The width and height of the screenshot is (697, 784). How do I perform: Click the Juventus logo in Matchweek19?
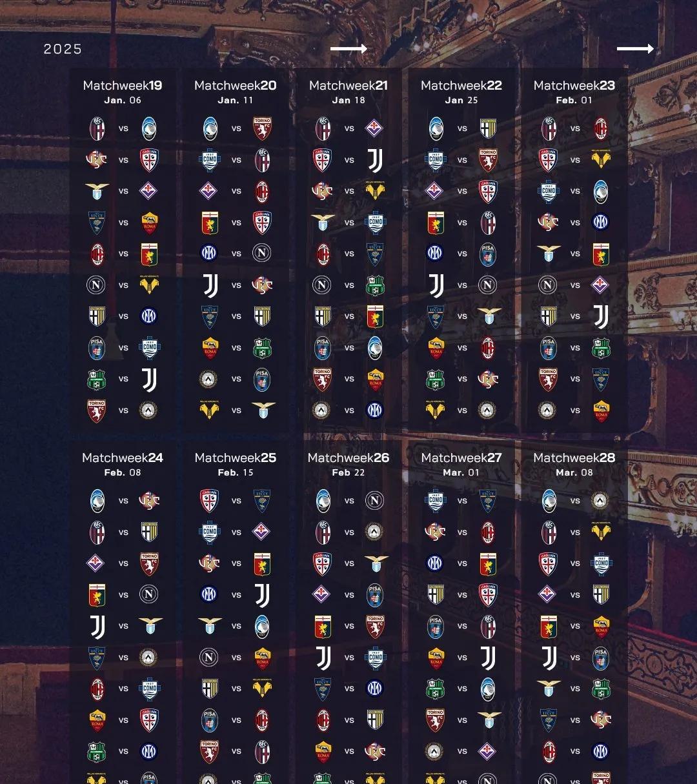coord(149,379)
